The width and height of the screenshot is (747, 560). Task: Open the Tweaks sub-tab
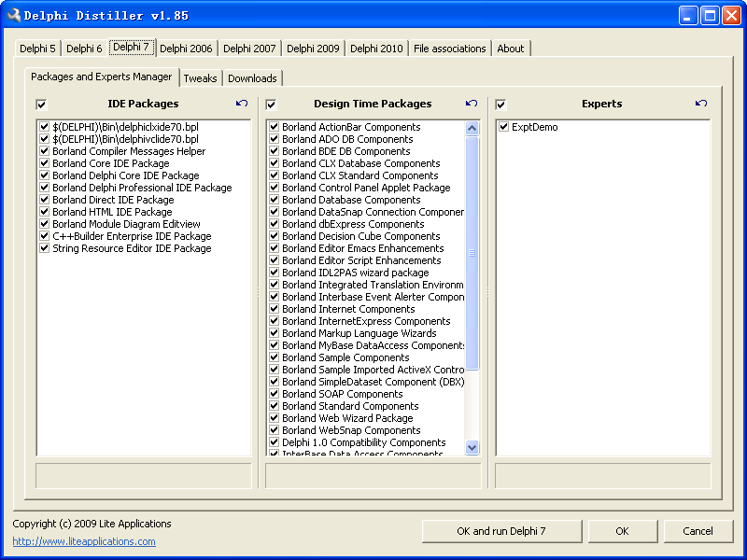pos(200,78)
